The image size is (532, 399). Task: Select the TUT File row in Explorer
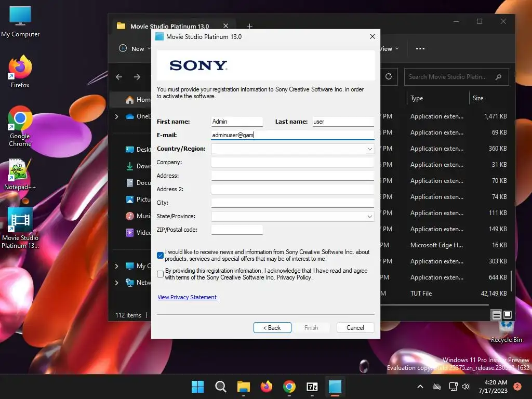(x=445, y=294)
